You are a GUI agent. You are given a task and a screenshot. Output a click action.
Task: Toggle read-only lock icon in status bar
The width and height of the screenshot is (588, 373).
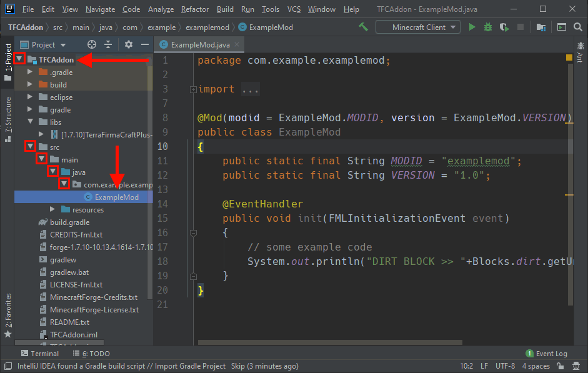point(561,366)
